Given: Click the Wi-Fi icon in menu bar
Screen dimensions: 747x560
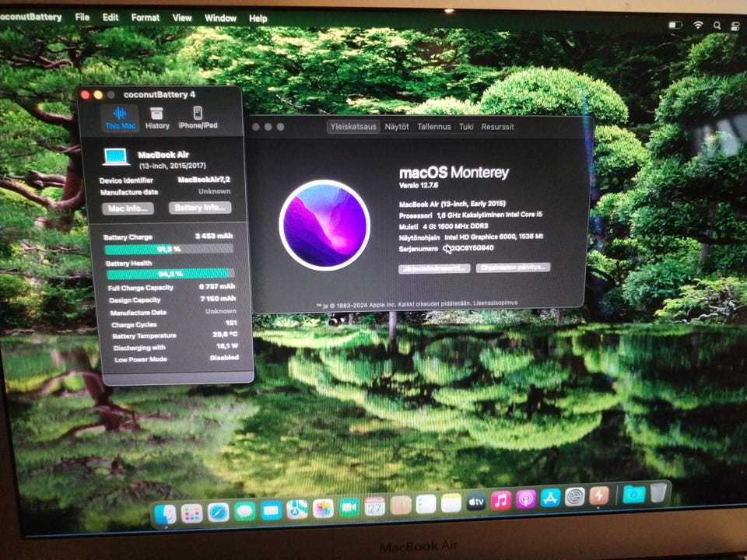Looking at the screenshot, I should point(698,25).
